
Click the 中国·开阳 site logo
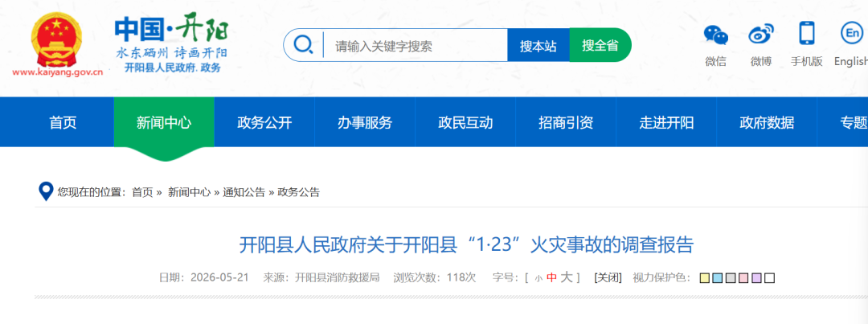[x=171, y=29]
